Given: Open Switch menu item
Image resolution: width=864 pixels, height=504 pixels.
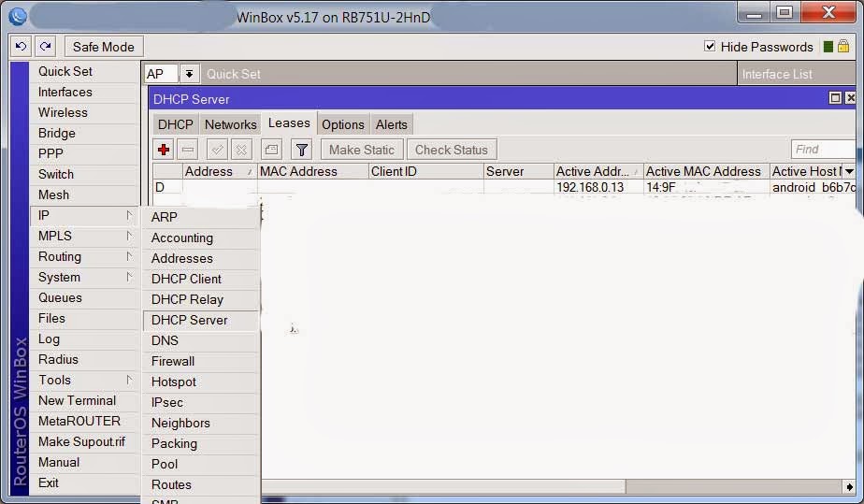Looking at the screenshot, I should (x=84, y=174).
